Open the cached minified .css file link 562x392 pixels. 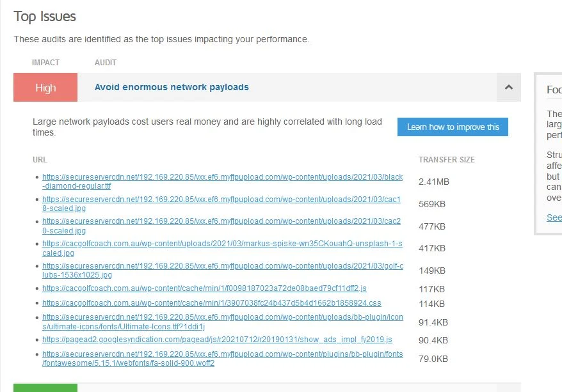tap(212, 303)
